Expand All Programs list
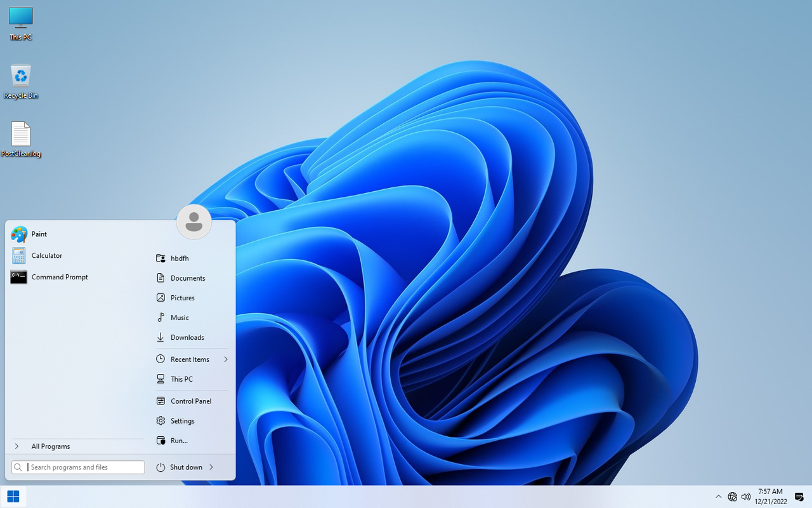812x508 pixels. [76, 446]
